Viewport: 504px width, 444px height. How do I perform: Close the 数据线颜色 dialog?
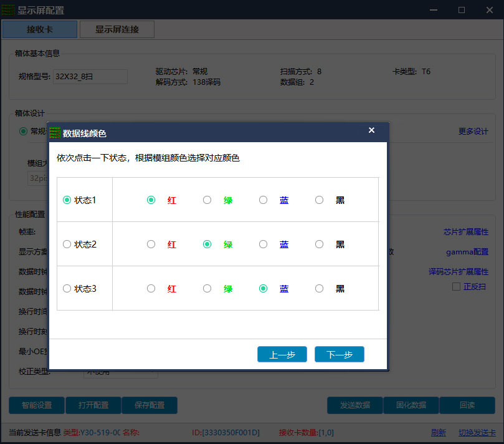tap(371, 130)
